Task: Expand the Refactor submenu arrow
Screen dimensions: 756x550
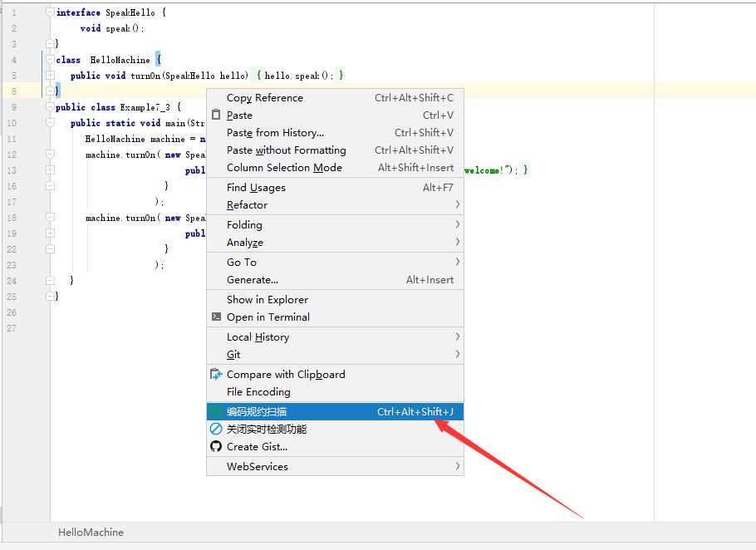Action: point(457,204)
